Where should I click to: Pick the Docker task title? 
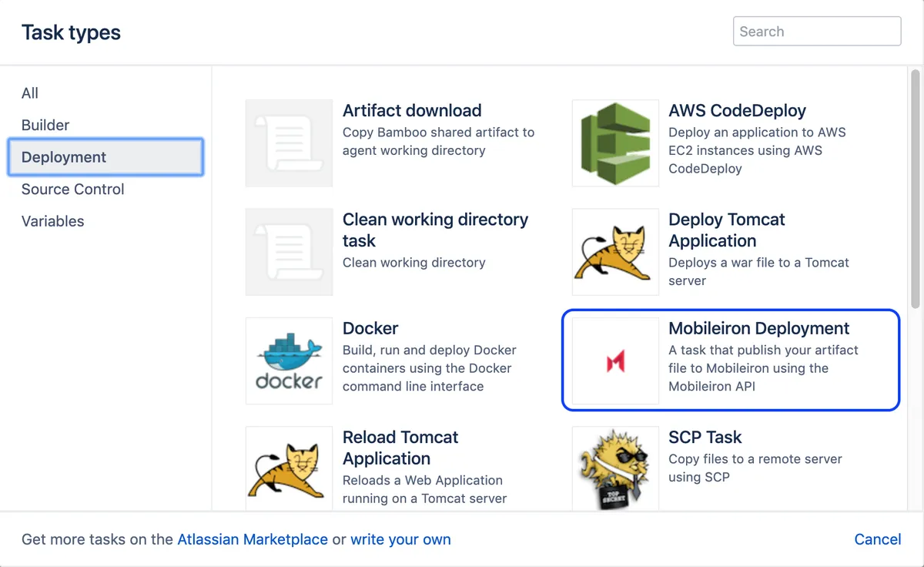click(x=370, y=328)
